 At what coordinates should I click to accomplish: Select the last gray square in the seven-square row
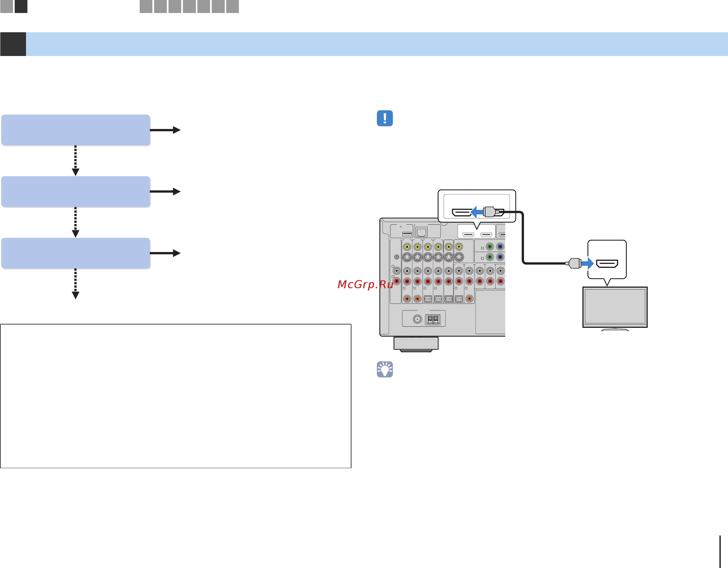(x=232, y=6)
